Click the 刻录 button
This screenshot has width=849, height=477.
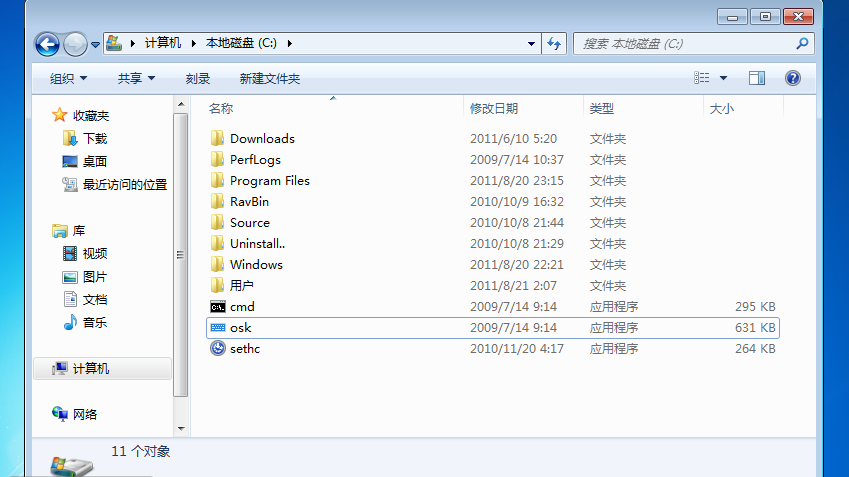197,78
